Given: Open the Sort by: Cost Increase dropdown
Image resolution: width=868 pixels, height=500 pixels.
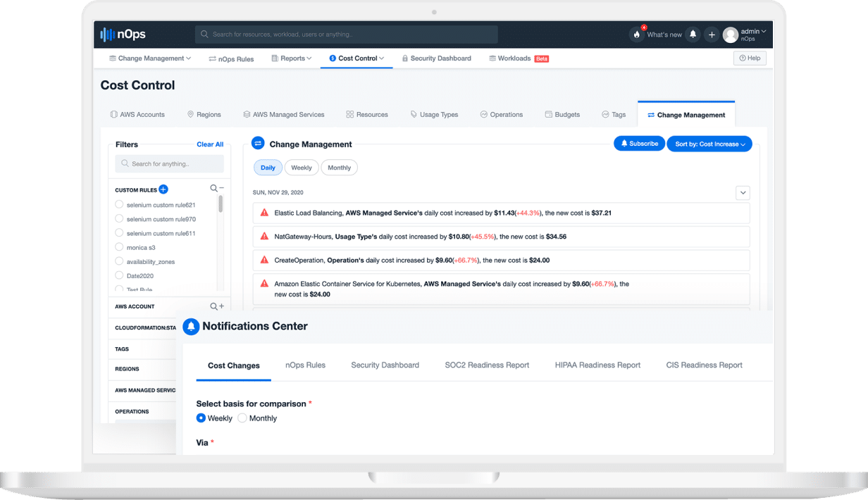Looking at the screenshot, I should coord(709,144).
